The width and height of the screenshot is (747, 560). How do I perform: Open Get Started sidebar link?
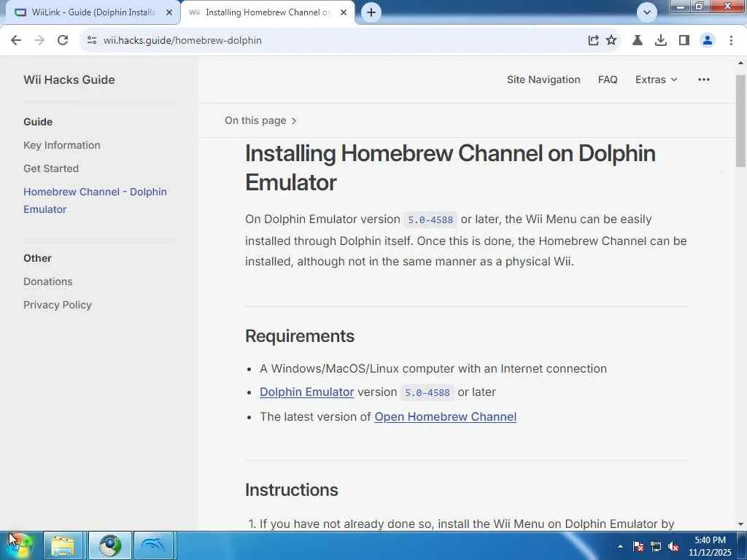pyautogui.click(x=51, y=168)
